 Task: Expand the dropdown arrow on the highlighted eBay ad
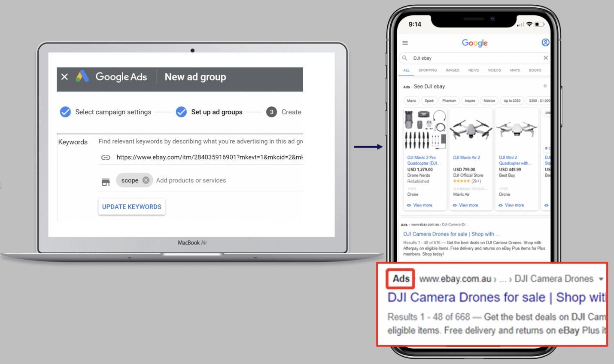click(x=600, y=279)
